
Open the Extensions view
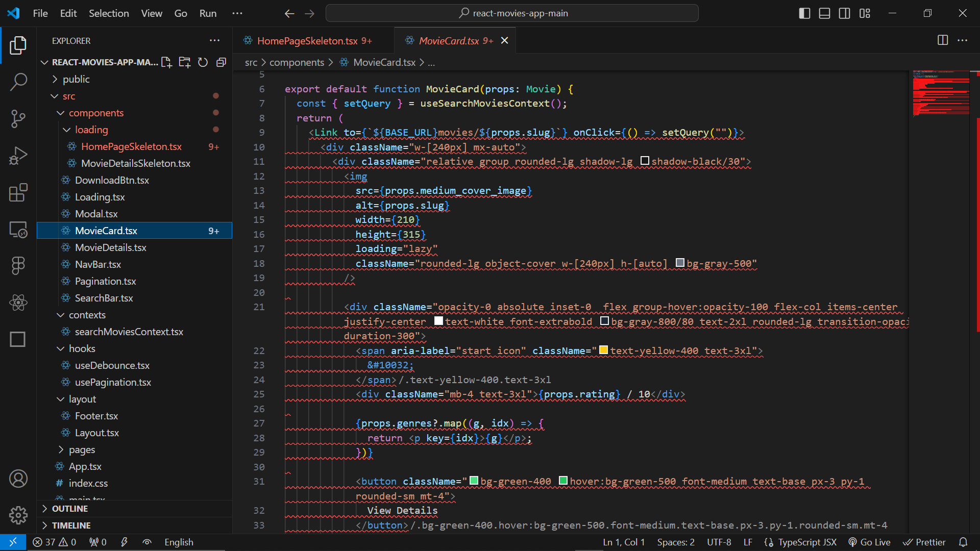(18, 193)
